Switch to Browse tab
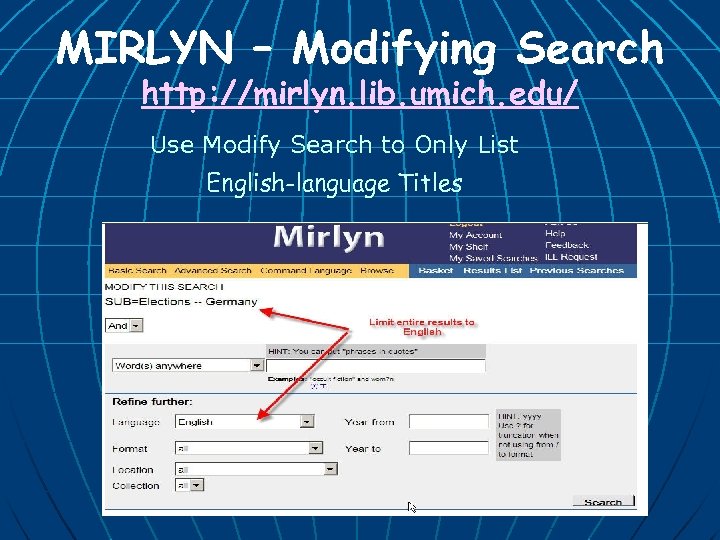The image size is (720, 540). [x=377, y=270]
